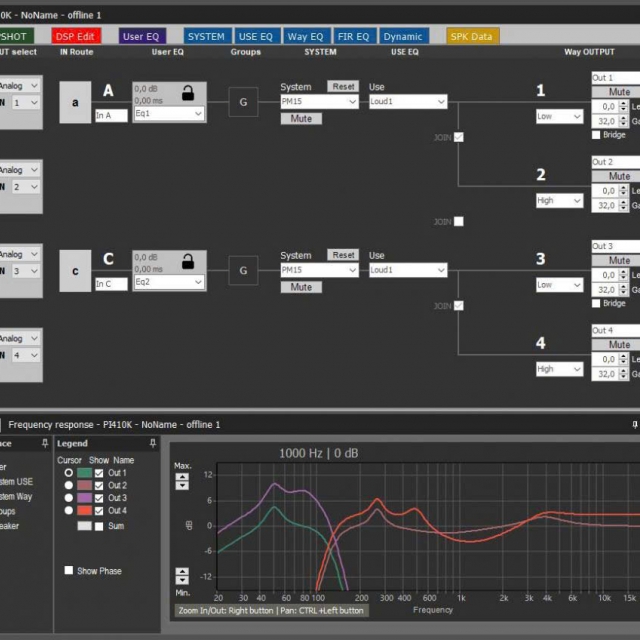The image size is (640, 640).
Task: Enable the Show Phase checkbox
Action: click(x=69, y=571)
